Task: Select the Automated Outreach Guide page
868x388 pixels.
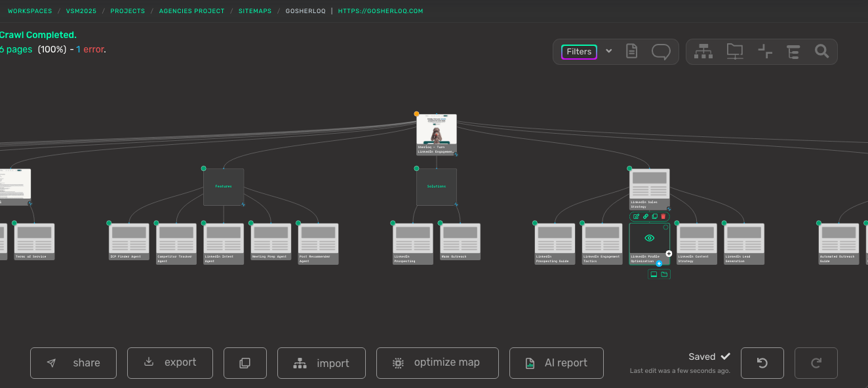Action: 839,244
